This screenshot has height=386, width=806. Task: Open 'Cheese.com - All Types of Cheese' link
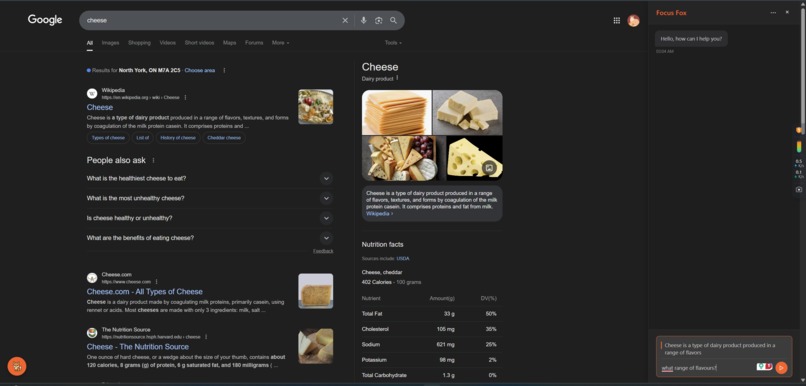[144, 291]
